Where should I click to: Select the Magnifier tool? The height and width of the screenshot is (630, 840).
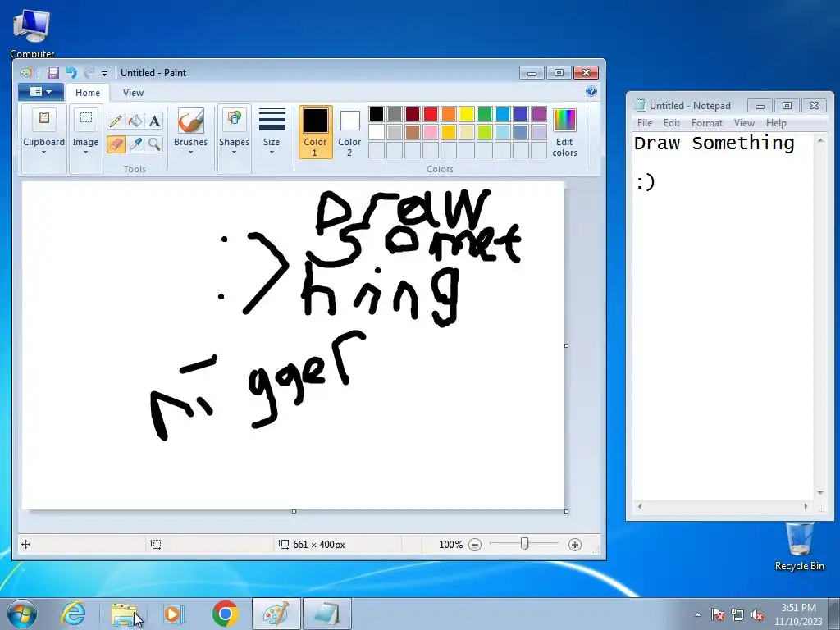tap(155, 144)
